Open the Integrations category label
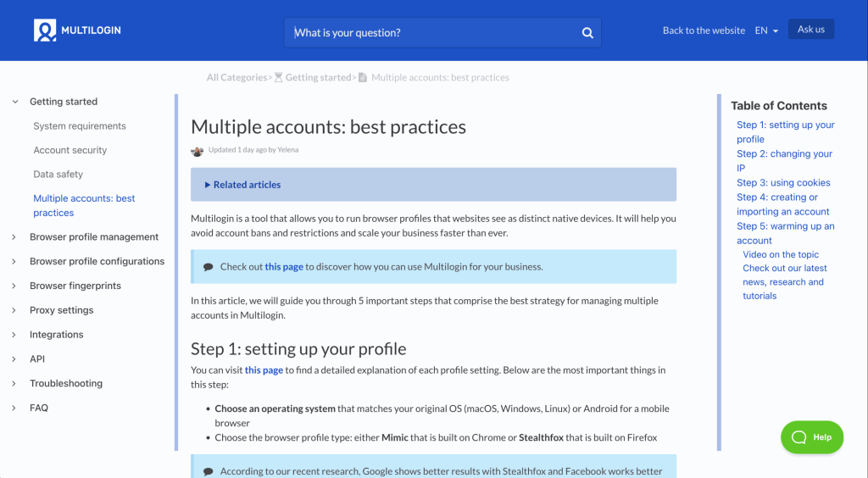 [57, 335]
